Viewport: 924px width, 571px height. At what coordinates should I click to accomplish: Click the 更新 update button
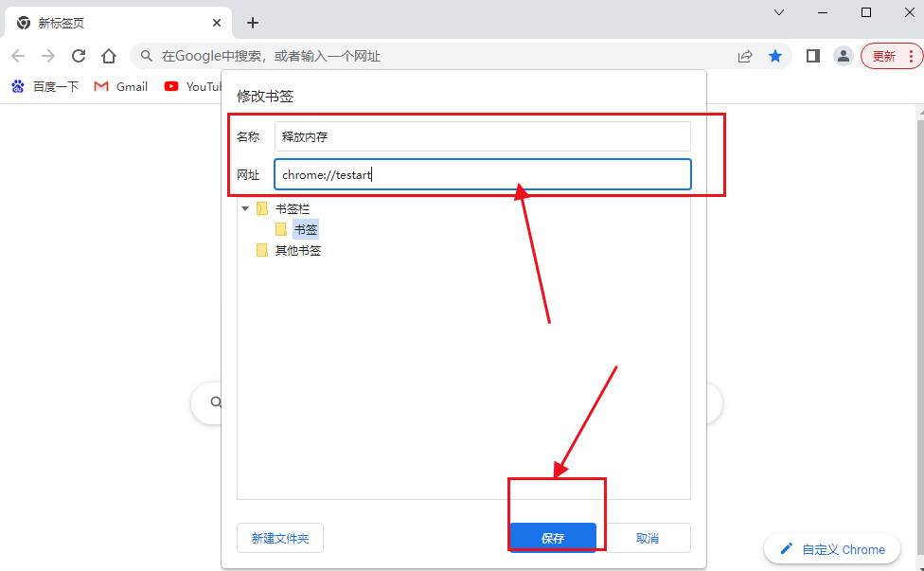[892, 56]
